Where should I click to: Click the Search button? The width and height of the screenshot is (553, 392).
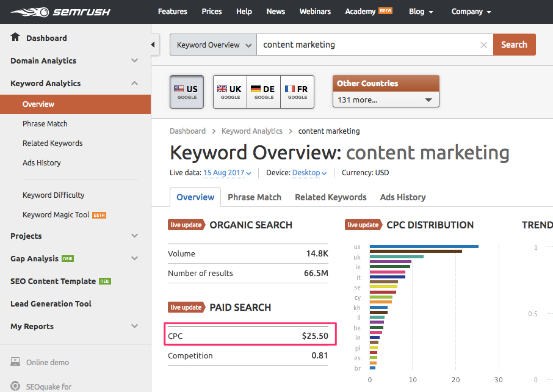coord(514,44)
